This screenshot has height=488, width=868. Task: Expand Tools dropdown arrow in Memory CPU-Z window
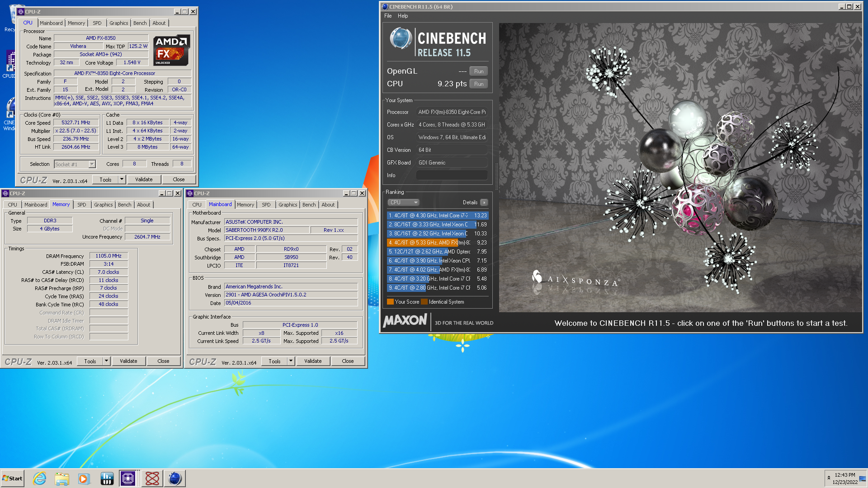point(106,361)
